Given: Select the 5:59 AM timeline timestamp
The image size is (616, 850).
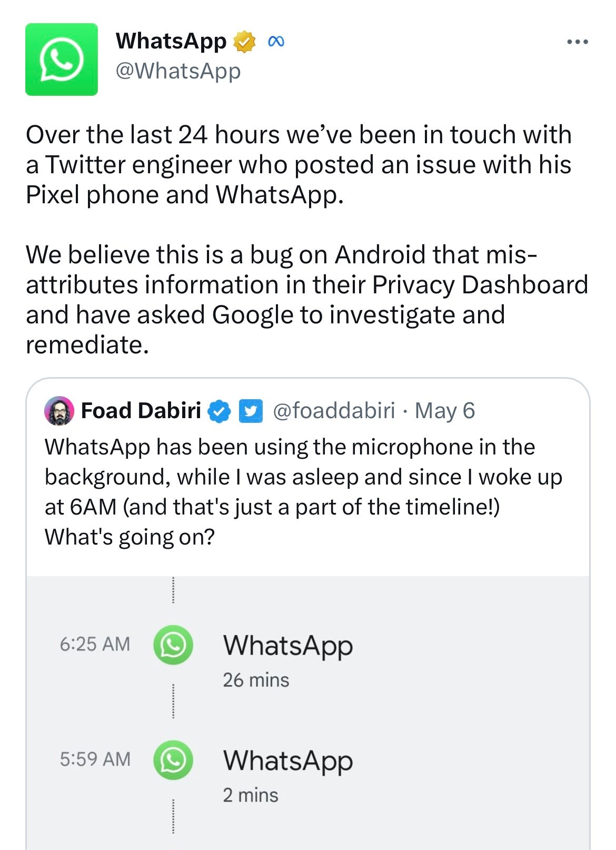Looking at the screenshot, I should (95, 759).
